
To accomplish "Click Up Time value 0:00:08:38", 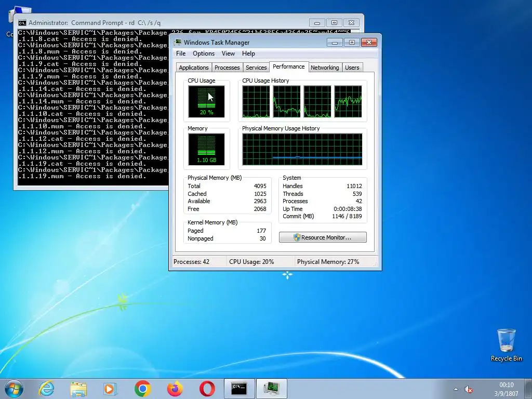I will tap(348, 209).
